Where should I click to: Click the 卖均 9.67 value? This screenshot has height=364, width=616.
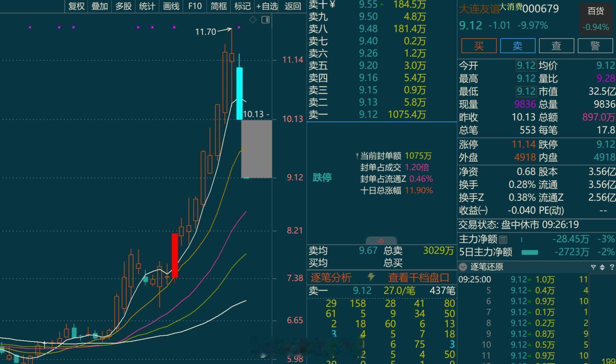[x=368, y=251]
